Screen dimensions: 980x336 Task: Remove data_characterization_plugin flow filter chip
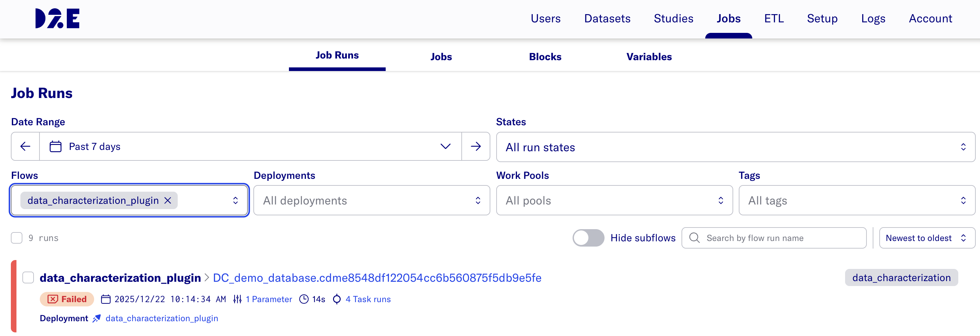[168, 200]
